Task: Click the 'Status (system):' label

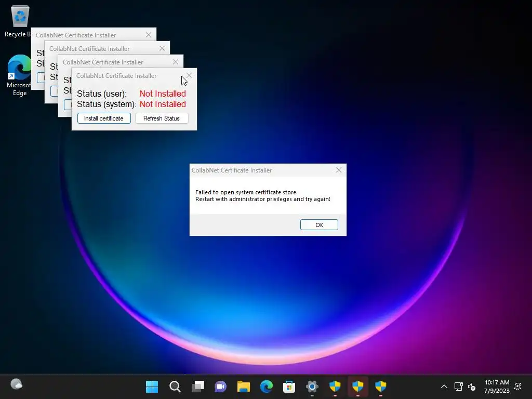Action: click(x=107, y=104)
